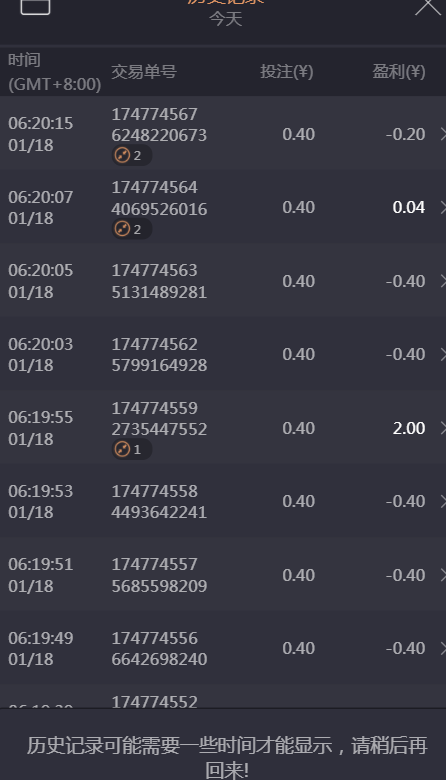Image resolution: width=446 pixels, height=780 pixels.
Task: Tap the history loading notice message
Action: click(x=227, y=757)
